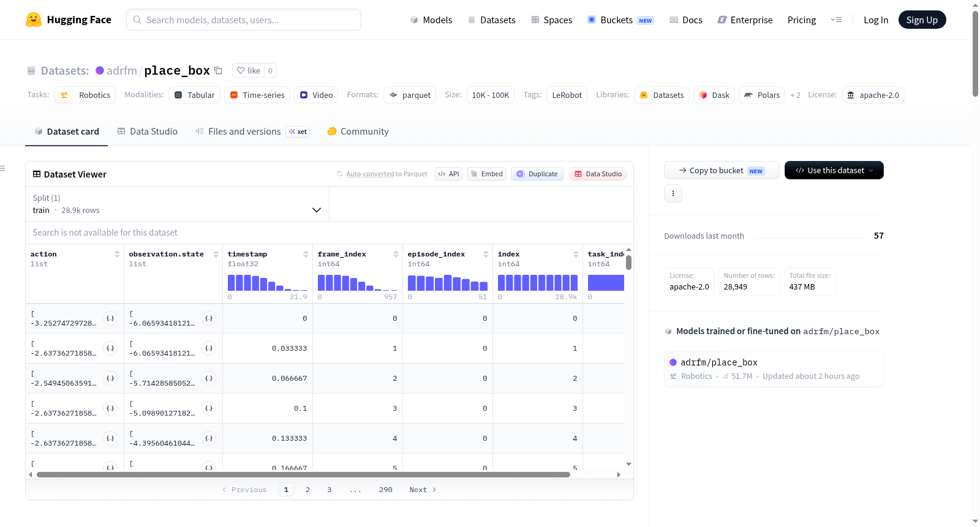This screenshot has width=980, height=527.
Task: Filter by the parquet format tag
Action: tap(410, 95)
